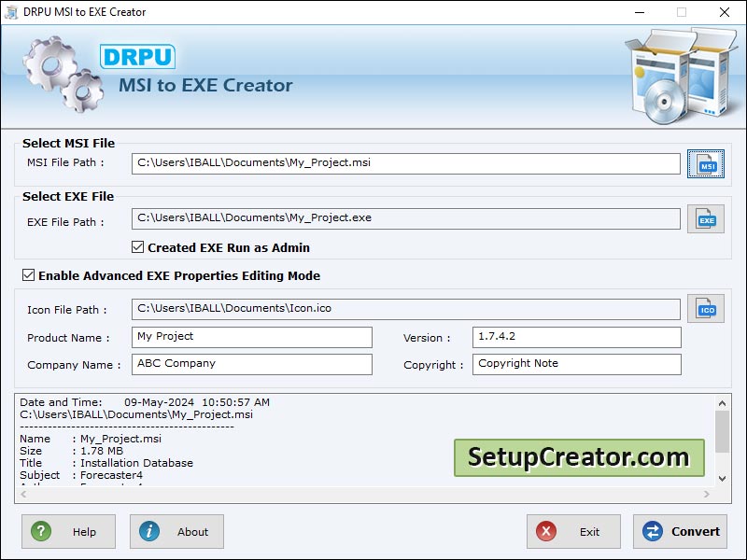Open the ICO icon file picker

706,308
